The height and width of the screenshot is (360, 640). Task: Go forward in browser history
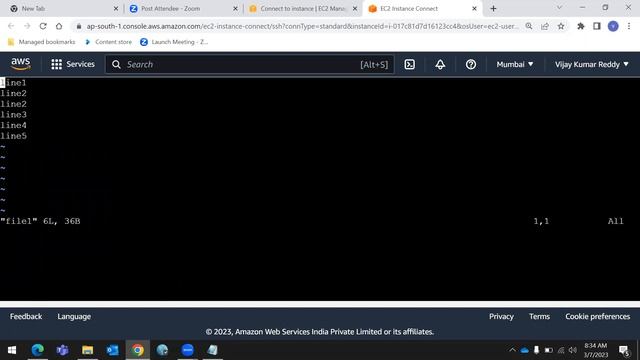click(27, 26)
